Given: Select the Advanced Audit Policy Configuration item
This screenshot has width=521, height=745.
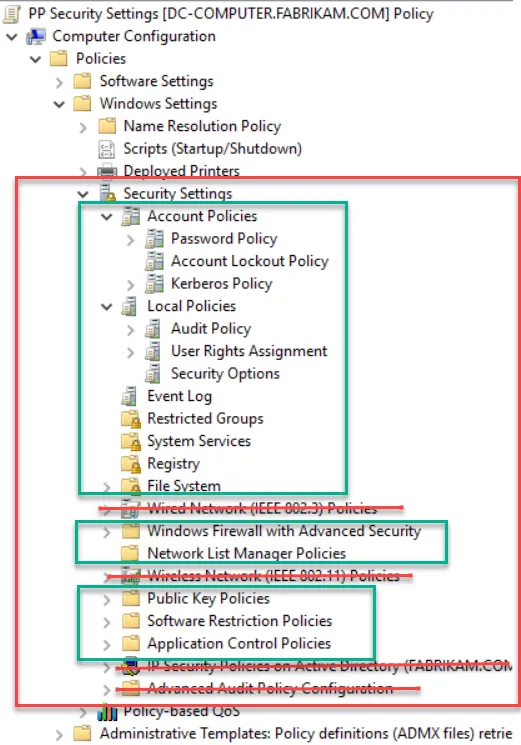Looking at the screenshot, I should tap(270, 688).
